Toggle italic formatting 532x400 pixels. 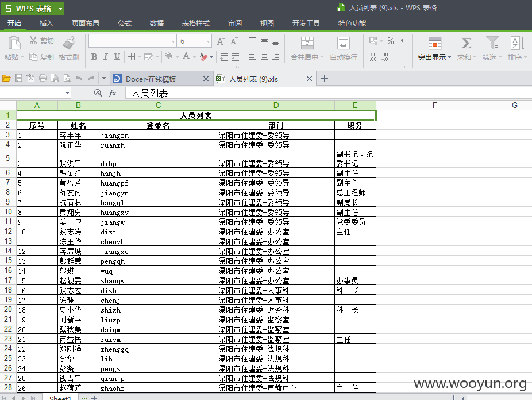pyautogui.click(x=105, y=55)
